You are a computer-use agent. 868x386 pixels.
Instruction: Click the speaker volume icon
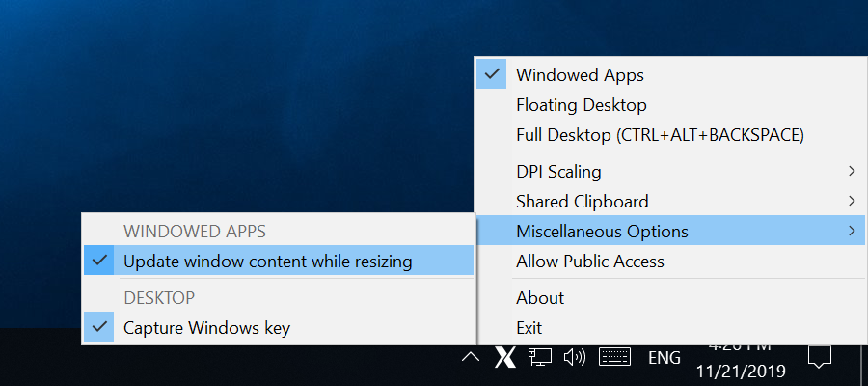(575, 358)
